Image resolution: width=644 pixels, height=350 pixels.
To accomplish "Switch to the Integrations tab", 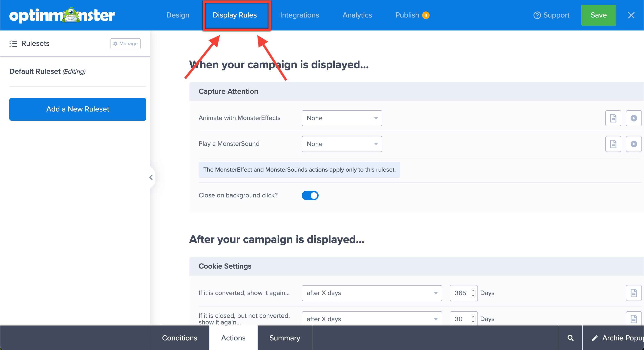I will [299, 15].
